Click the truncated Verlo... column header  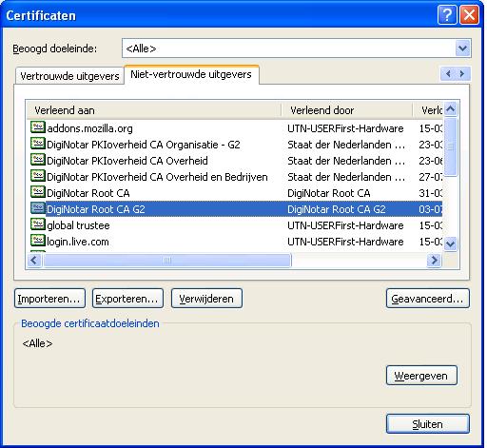coord(428,110)
